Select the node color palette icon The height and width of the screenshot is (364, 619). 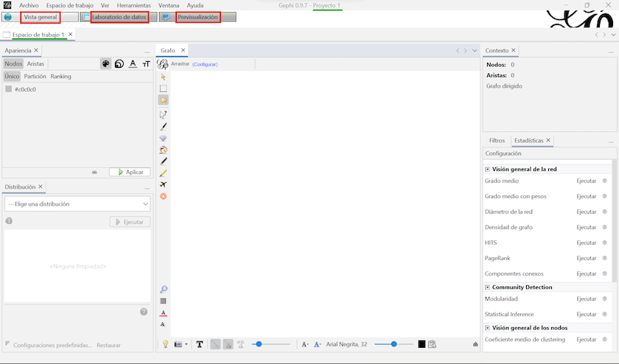point(106,64)
